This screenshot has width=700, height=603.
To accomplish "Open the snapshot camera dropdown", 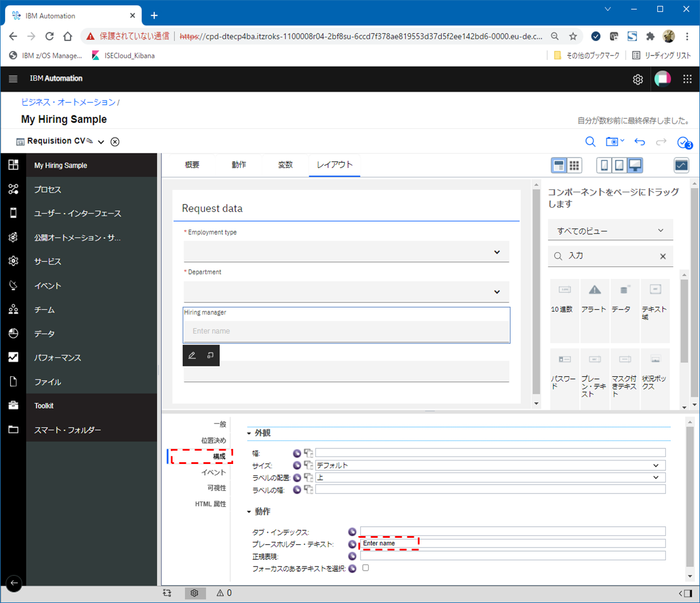I will click(x=615, y=141).
